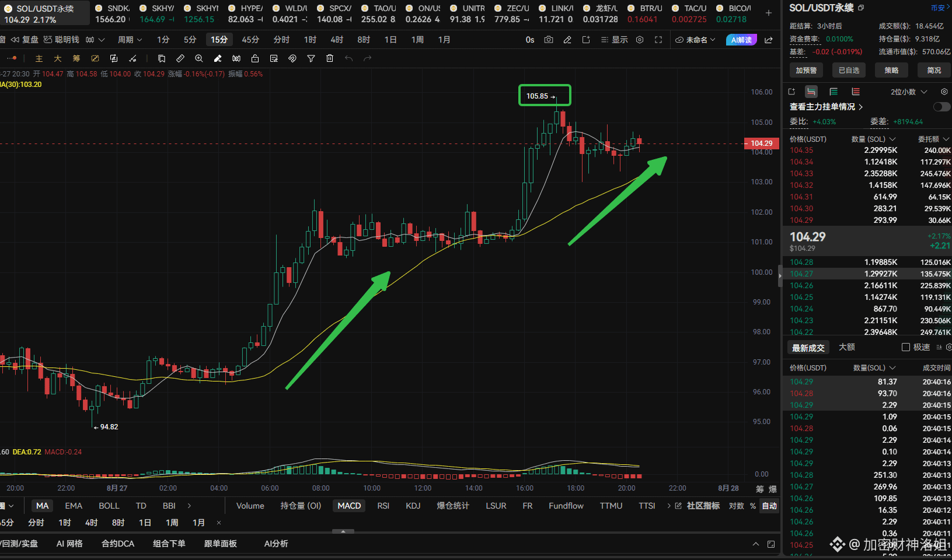This screenshot has width=952, height=560.
Task: Click the 筹 chips distribution icon in toolbar
Action: tap(76, 58)
